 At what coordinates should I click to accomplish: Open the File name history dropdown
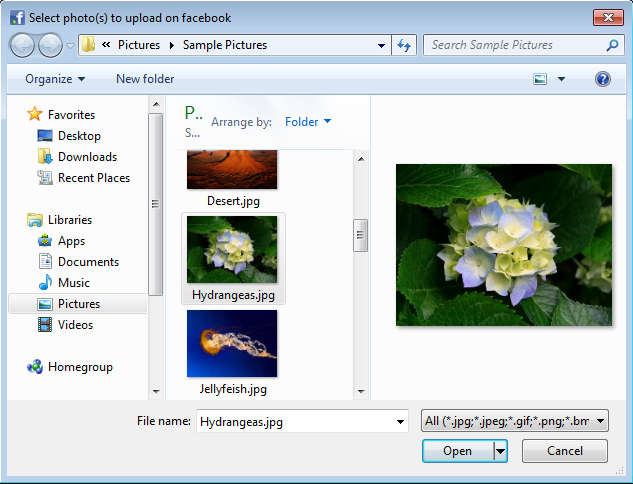(x=400, y=421)
